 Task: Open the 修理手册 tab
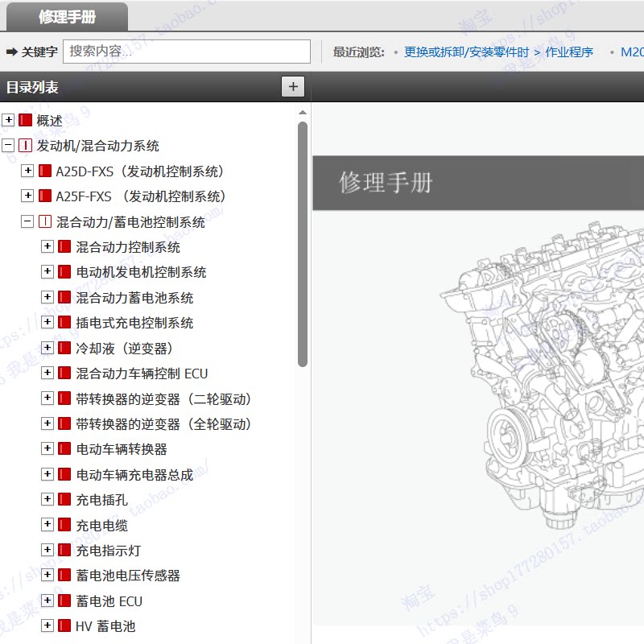click(67, 17)
